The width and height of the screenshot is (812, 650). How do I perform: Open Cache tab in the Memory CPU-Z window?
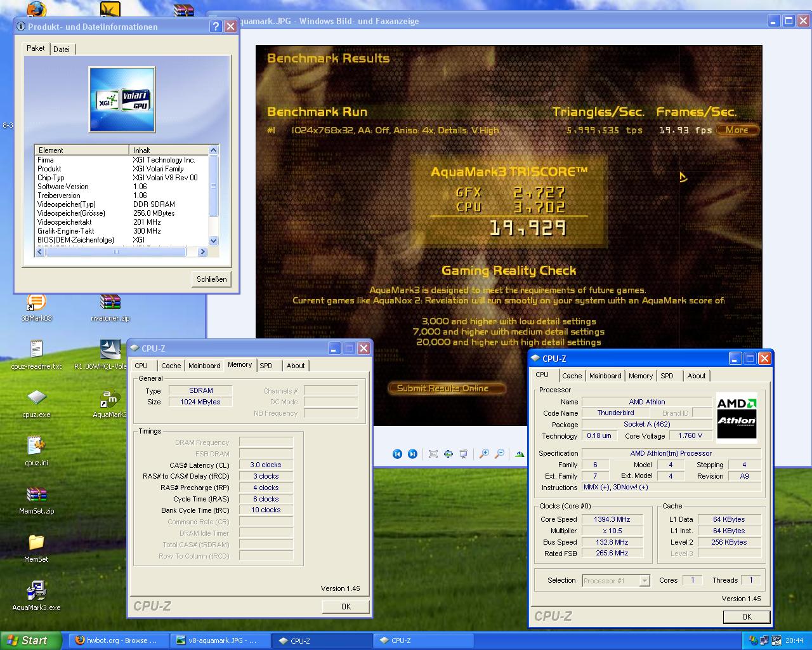[x=171, y=366]
